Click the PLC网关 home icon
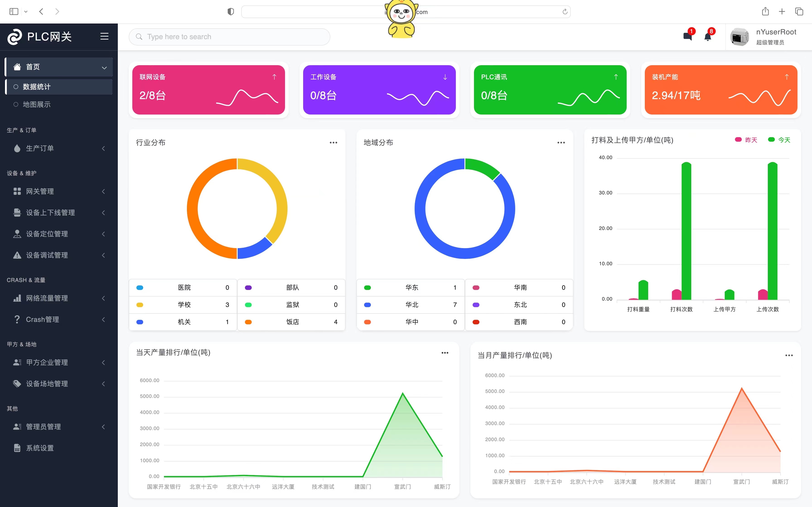The width and height of the screenshot is (812, 507). tap(15, 36)
